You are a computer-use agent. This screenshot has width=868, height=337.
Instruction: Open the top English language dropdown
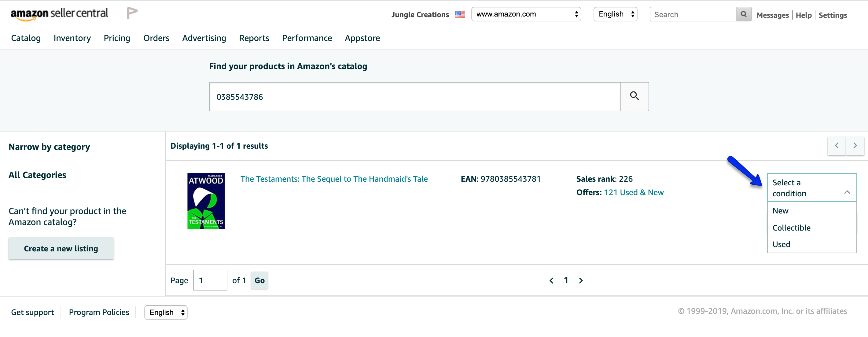615,14
